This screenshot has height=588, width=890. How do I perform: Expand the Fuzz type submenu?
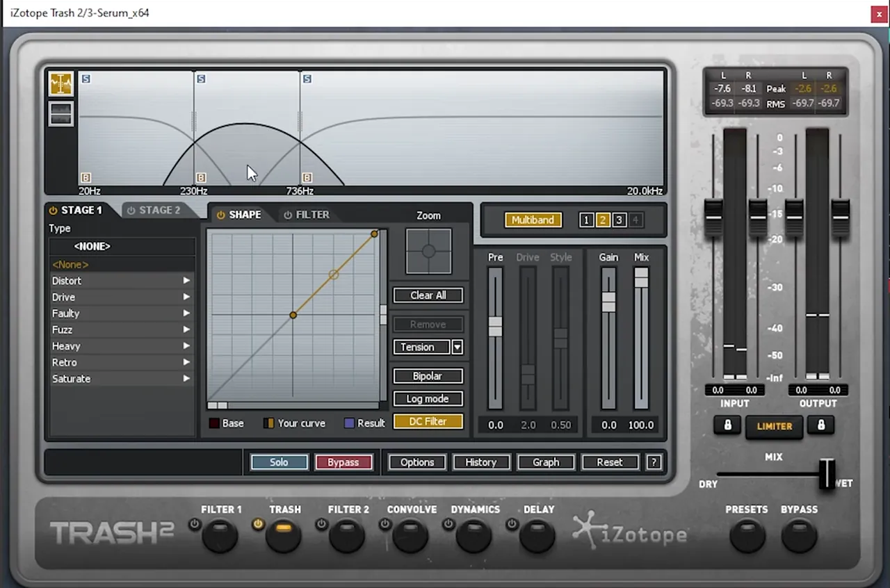tap(122, 329)
